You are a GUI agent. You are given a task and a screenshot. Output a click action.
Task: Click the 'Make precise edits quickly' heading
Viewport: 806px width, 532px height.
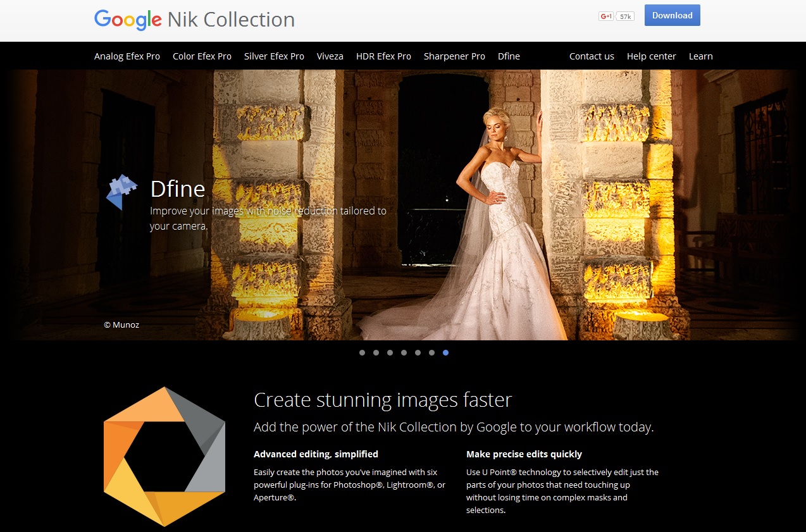point(524,454)
